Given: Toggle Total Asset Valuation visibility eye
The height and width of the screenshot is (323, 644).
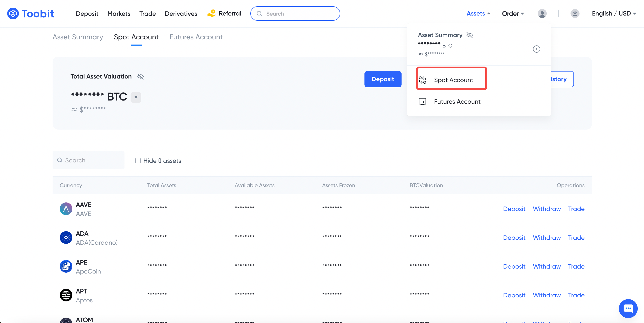Looking at the screenshot, I should click(141, 76).
